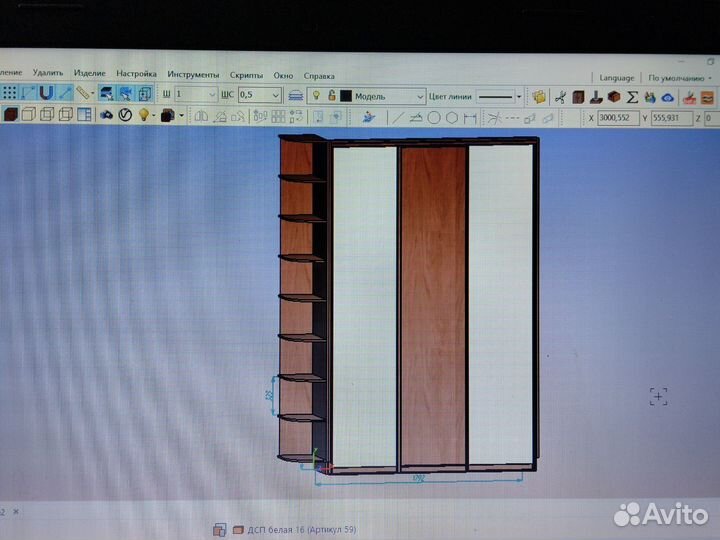Image resolution: width=720 pixels, height=540 pixels.
Task: Switch to shaded solid cube view mode
Action: [10, 116]
